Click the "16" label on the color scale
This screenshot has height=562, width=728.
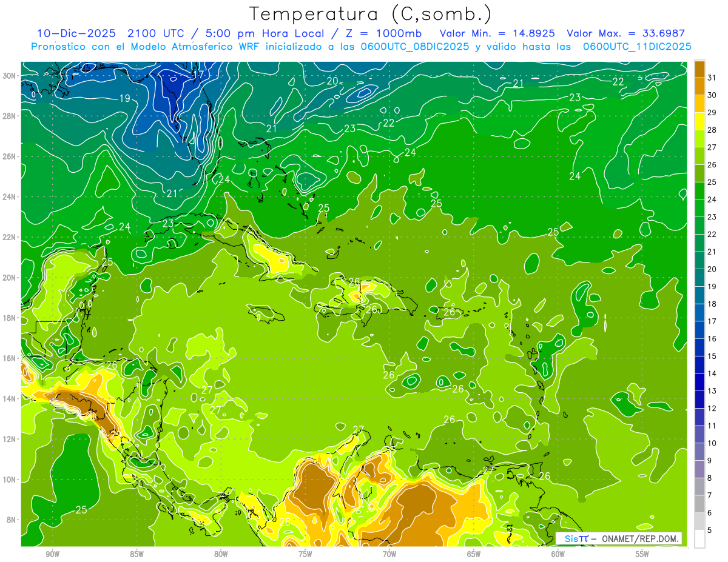click(712, 339)
